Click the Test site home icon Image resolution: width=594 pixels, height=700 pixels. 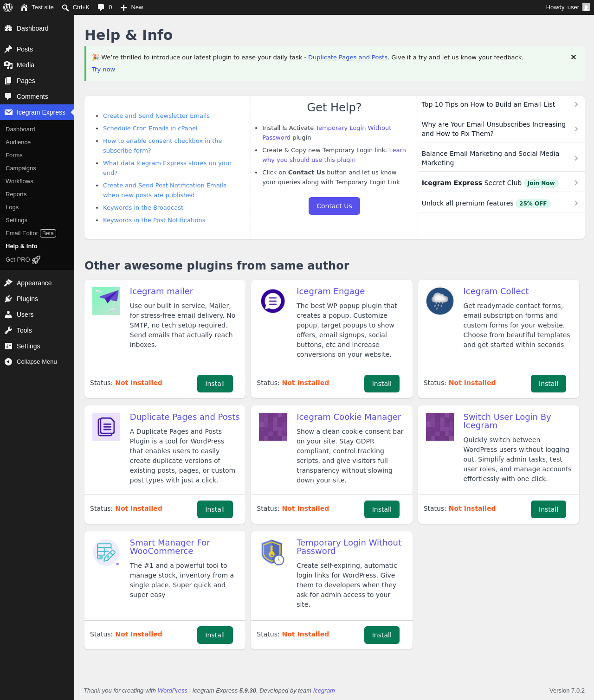[x=24, y=7]
